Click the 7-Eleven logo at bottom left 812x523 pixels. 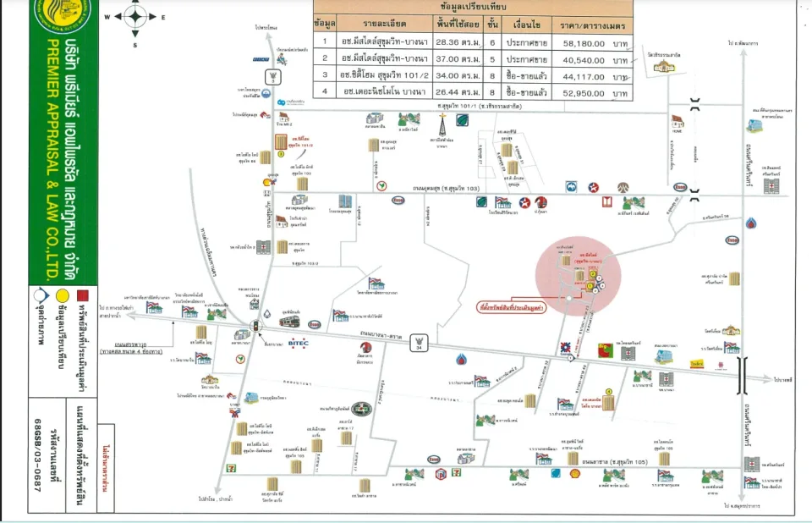(231, 467)
